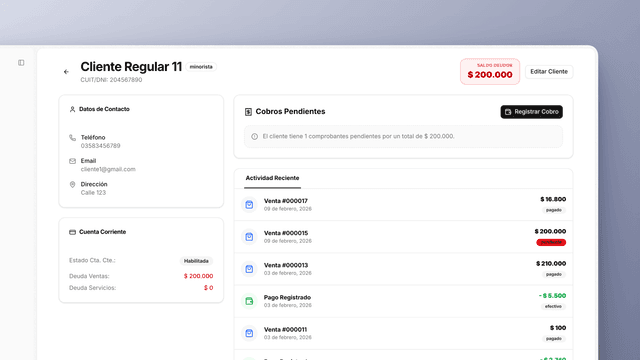This screenshot has width=640, height=360.
Task: Click the green wallet icon for Pago Registrado
Action: pyautogui.click(x=249, y=301)
